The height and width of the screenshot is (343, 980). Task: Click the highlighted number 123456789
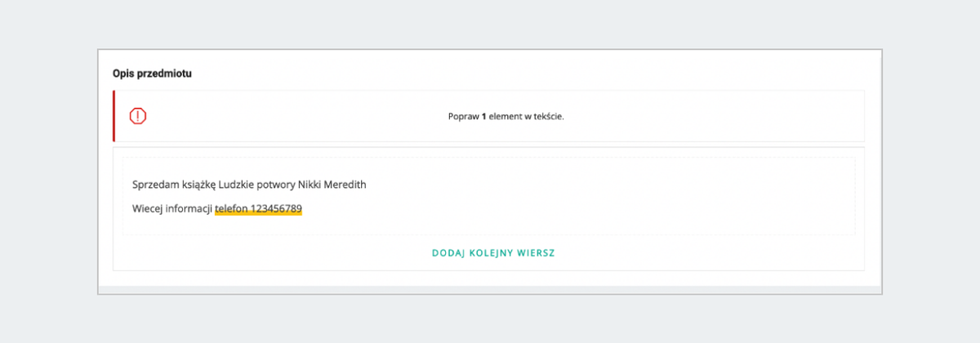(x=276, y=208)
